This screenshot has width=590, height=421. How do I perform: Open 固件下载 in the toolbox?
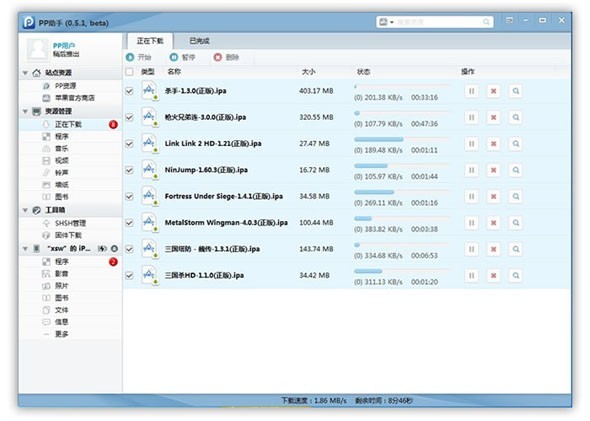pos(68,235)
